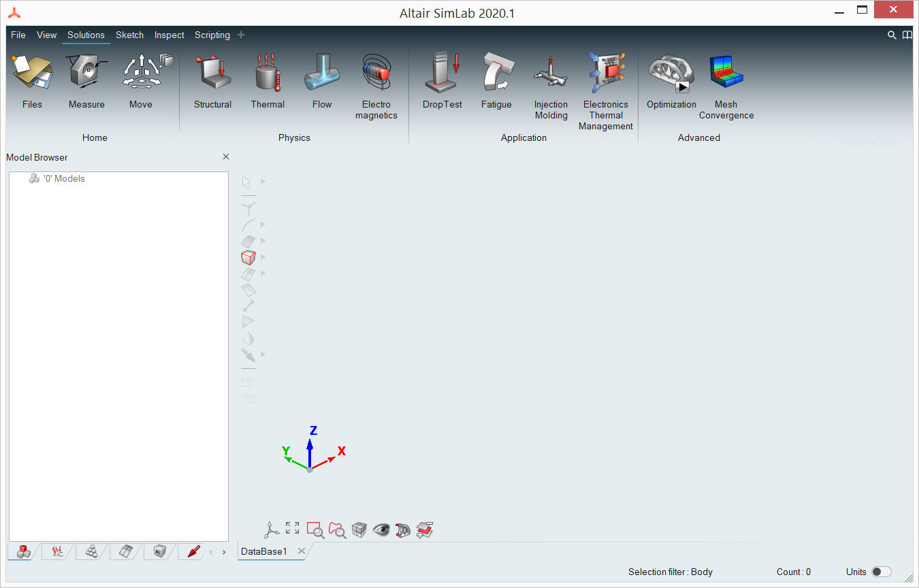Toggle the Units switch
919x588 pixels.
tap(882, 572)
